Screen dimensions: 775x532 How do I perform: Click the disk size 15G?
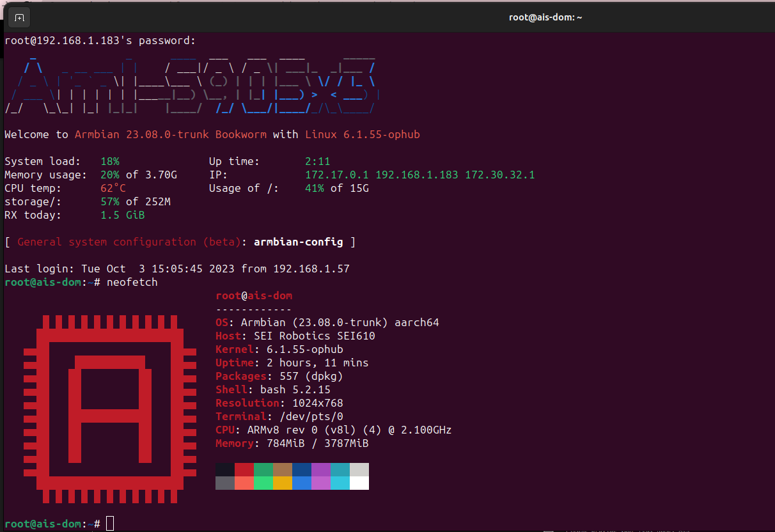coord(359,188)
